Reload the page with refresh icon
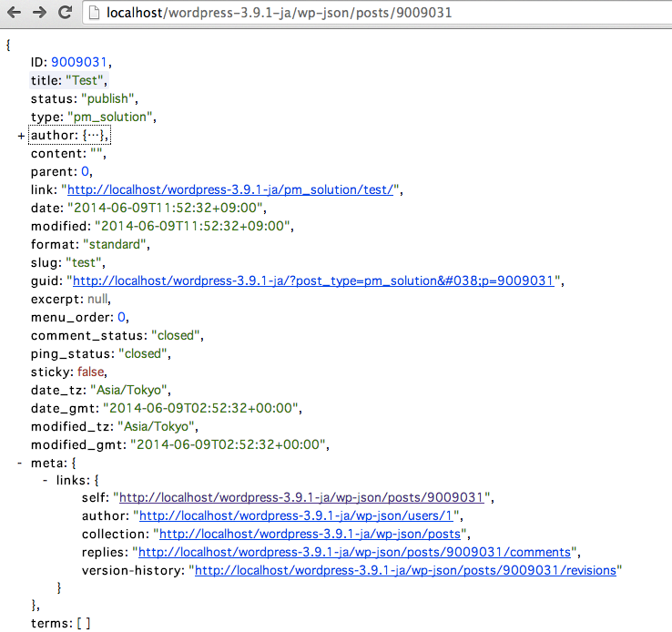Screen dimensions: 672x632 pyautogui.click(x=65, y=13)
